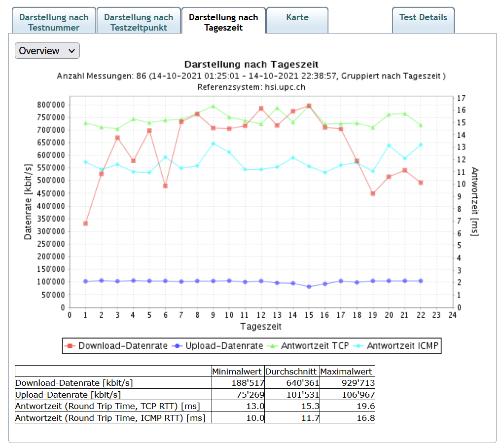Go to the Karte tab
The width and height of the screenshot is (501, 448).
click(x=297, y=18)
